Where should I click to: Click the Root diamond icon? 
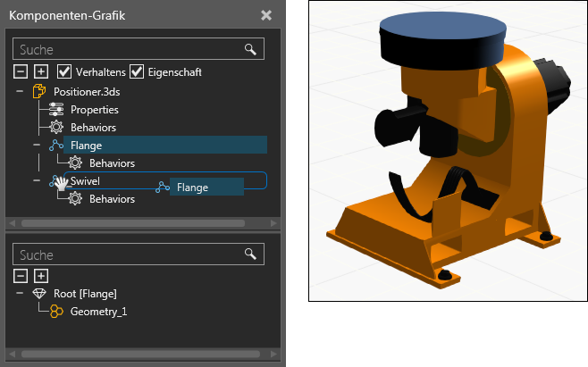[x=39, y=293]
